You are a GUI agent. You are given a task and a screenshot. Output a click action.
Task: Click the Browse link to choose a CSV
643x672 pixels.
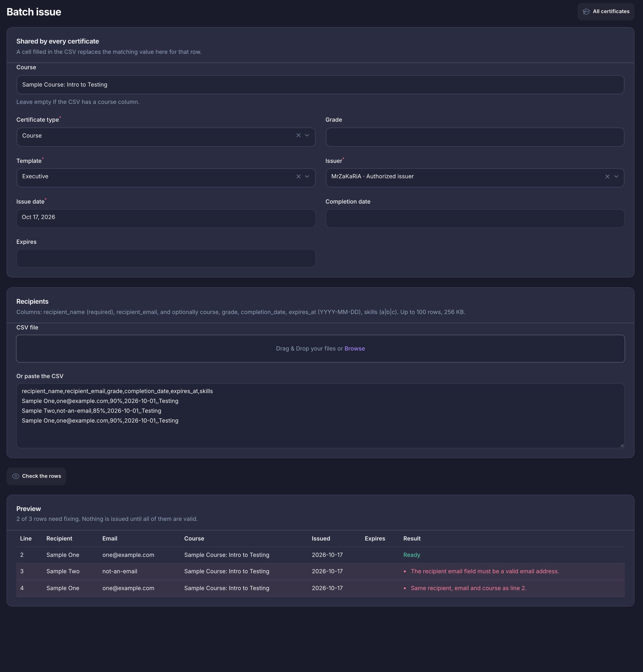tap(355, 348)
